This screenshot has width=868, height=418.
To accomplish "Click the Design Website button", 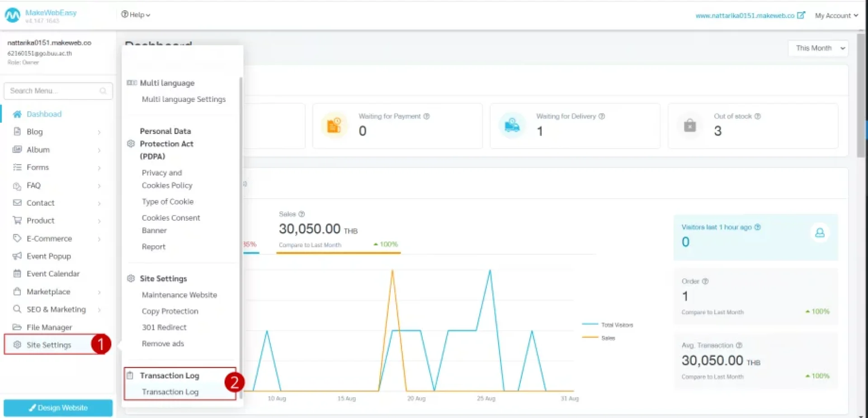I will (58, 408).
